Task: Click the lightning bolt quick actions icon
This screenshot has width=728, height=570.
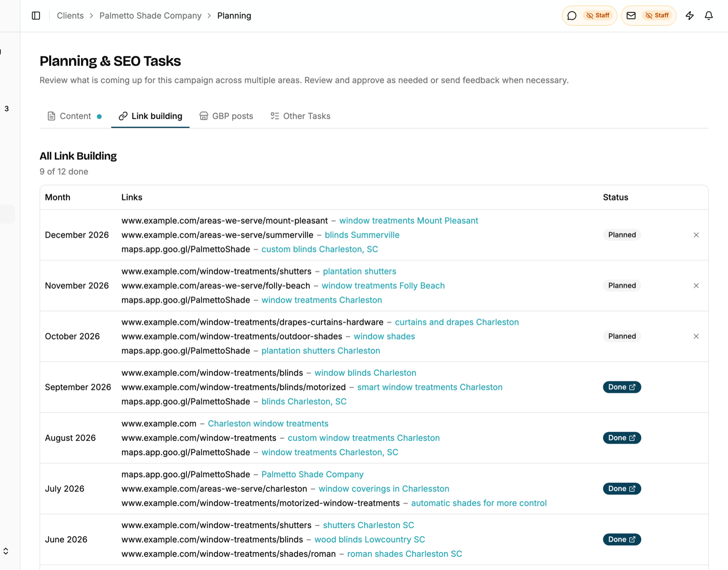Action: tap(690, 16)
